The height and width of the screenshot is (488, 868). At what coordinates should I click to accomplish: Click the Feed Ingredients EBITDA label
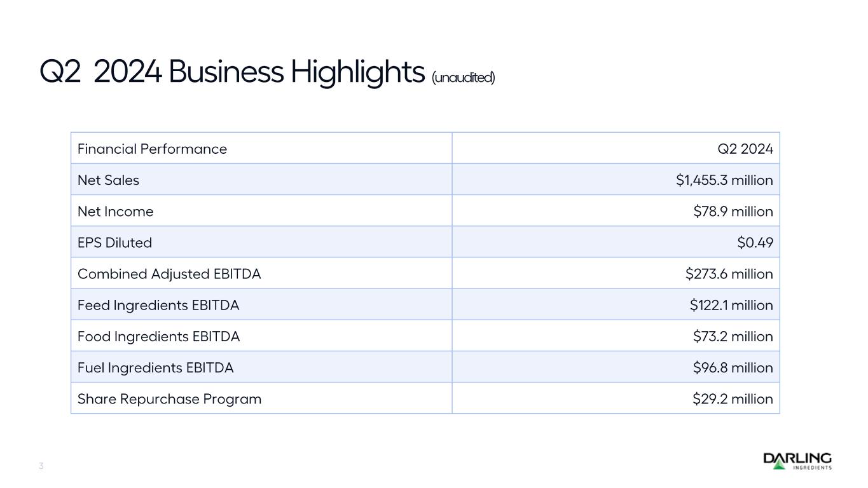click(x=158, y=306)
